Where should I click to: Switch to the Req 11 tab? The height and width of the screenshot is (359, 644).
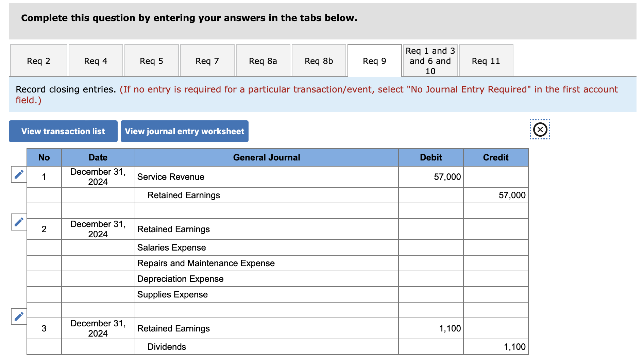(x=486, y=61)
